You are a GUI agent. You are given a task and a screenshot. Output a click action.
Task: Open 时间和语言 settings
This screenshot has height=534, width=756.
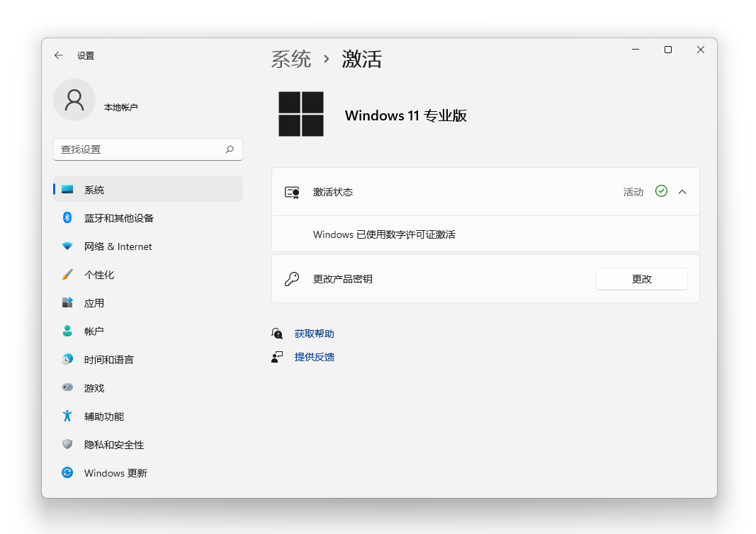click(148, 360)
